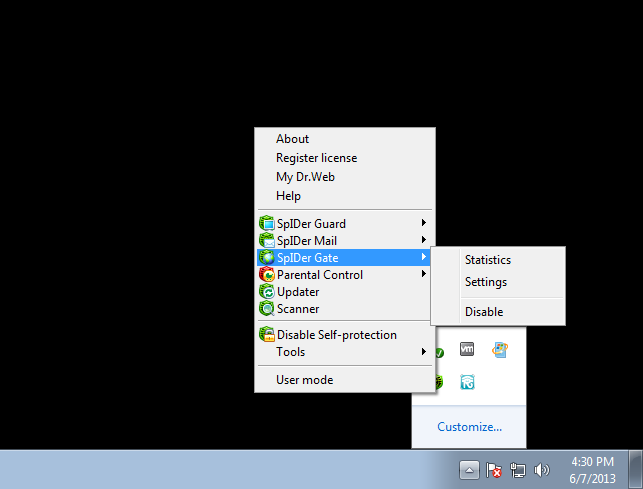Click the Scanner magnifier icon

[x=267, y=308]
